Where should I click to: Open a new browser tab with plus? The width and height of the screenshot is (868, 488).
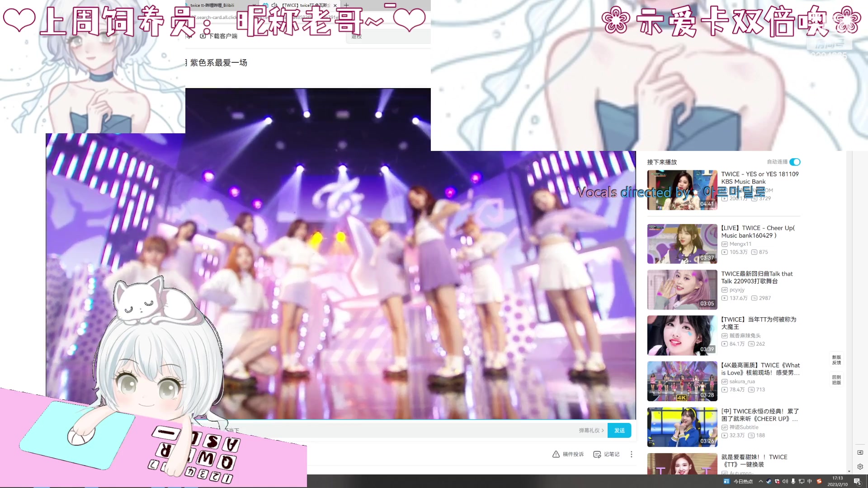(x=347, y=5)
